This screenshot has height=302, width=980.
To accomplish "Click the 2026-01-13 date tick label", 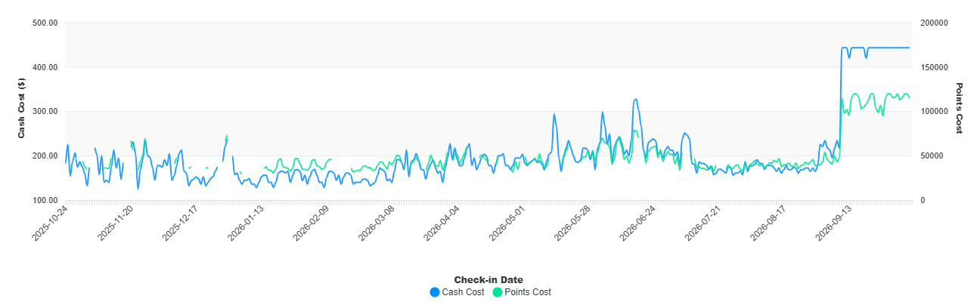I will click(x=247, y=223).
